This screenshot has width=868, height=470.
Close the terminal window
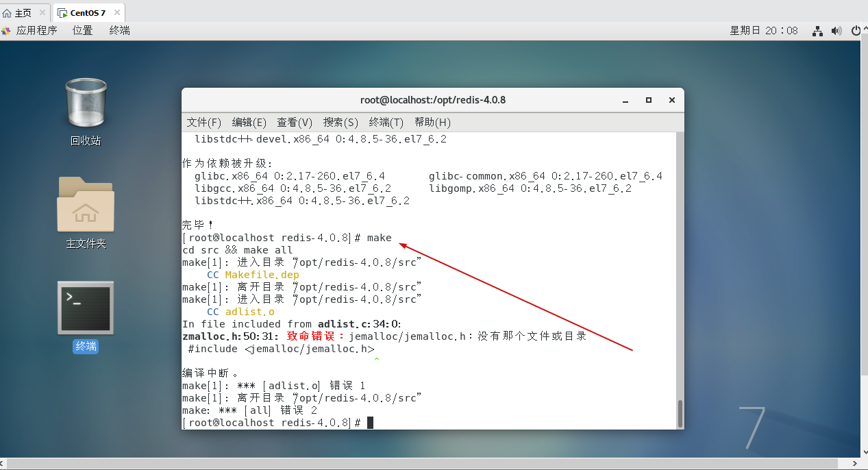672,100
